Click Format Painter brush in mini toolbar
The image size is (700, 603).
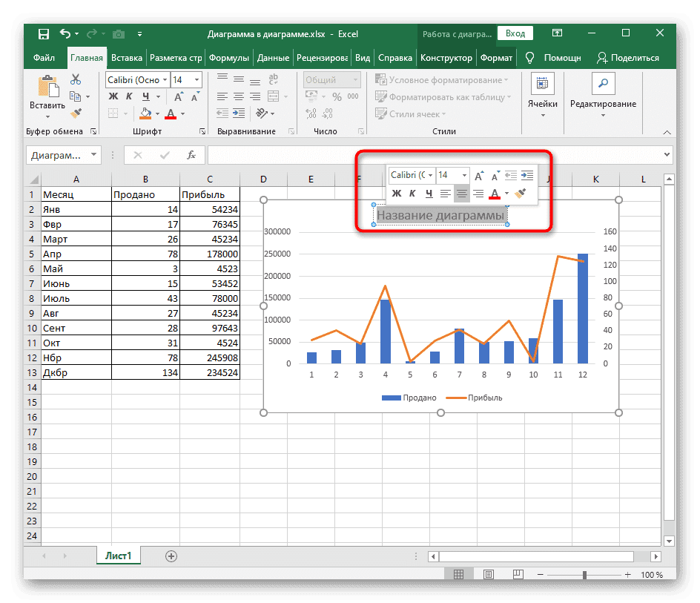521,194
